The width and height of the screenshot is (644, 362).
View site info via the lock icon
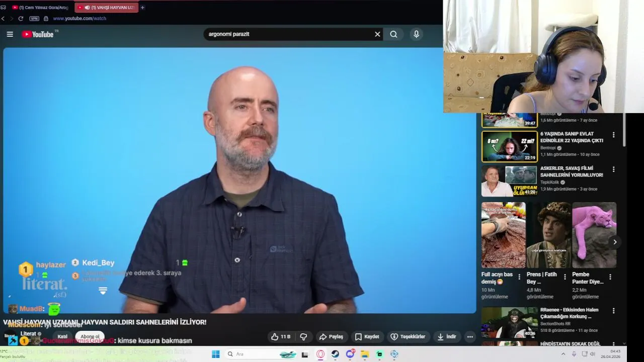[x=46, y=19]
